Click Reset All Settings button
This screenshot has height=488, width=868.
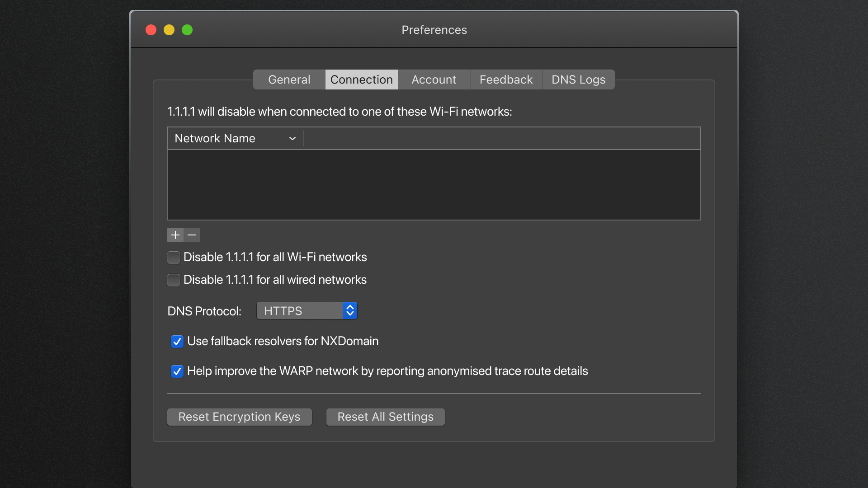click(x=385, y=417)
